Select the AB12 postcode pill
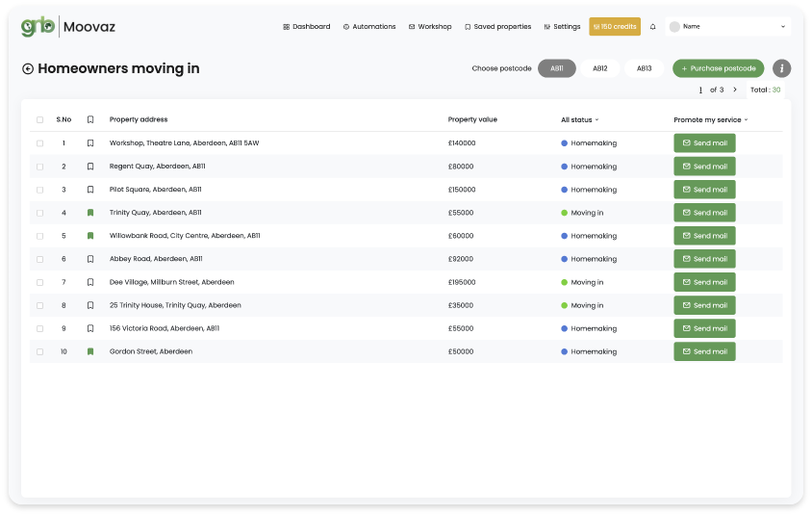Viewport: 812px width, 516px height. [x=599, y=68]
